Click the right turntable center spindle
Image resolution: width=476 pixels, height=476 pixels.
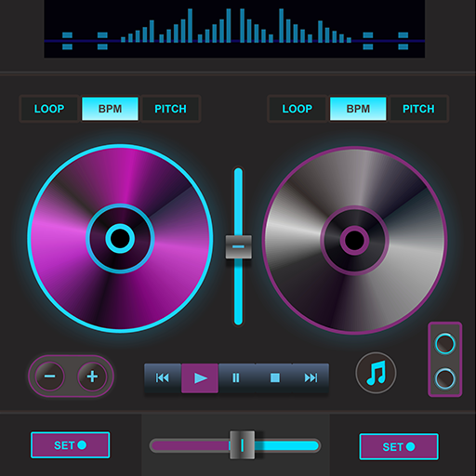pyautogui.click(x=355, y=241)
